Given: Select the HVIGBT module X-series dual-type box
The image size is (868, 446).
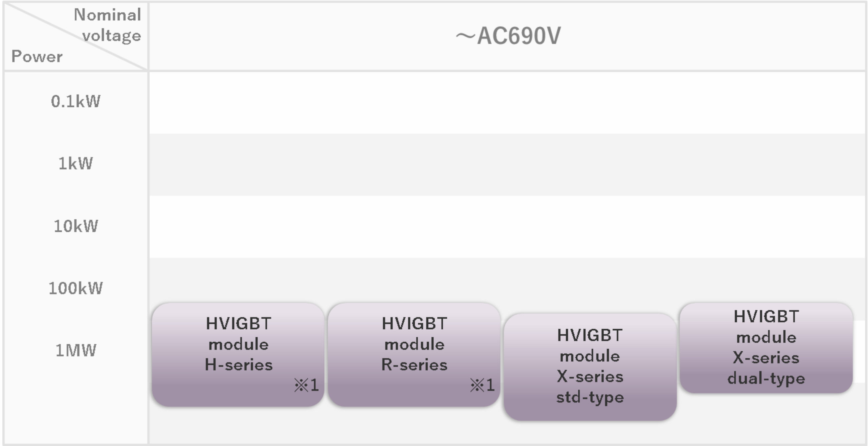Looking at the screenshot, I should pyautogui.click(x=766, y=348).
